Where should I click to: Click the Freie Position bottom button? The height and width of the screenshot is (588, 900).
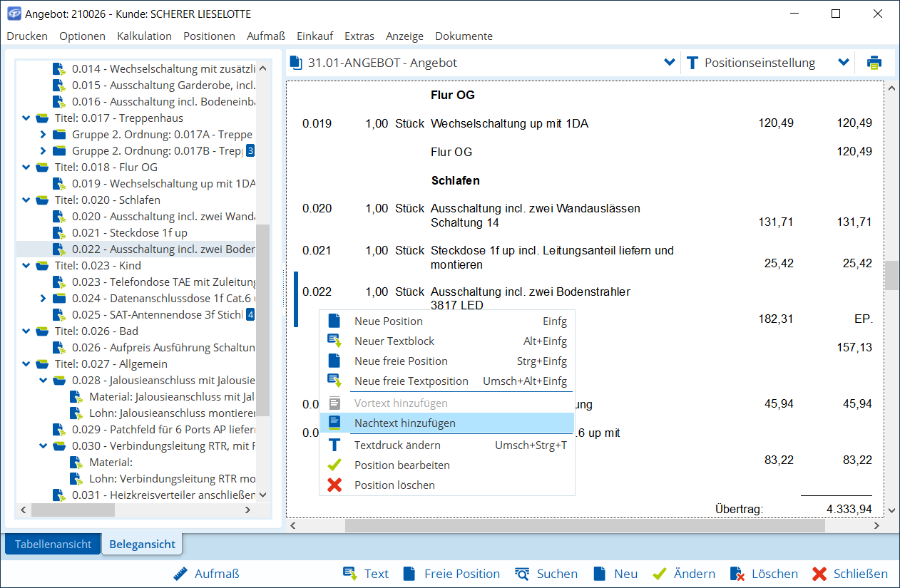coord(451,574)
